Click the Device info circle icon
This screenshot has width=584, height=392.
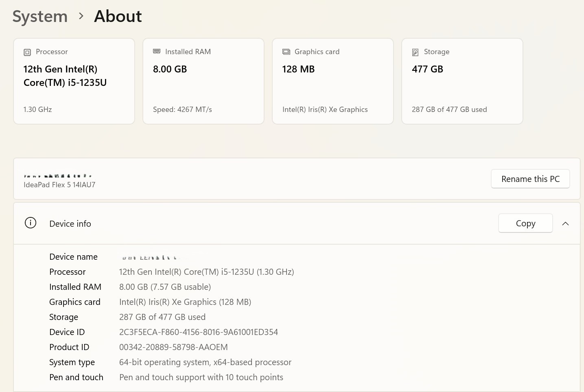tap(31, 223)
